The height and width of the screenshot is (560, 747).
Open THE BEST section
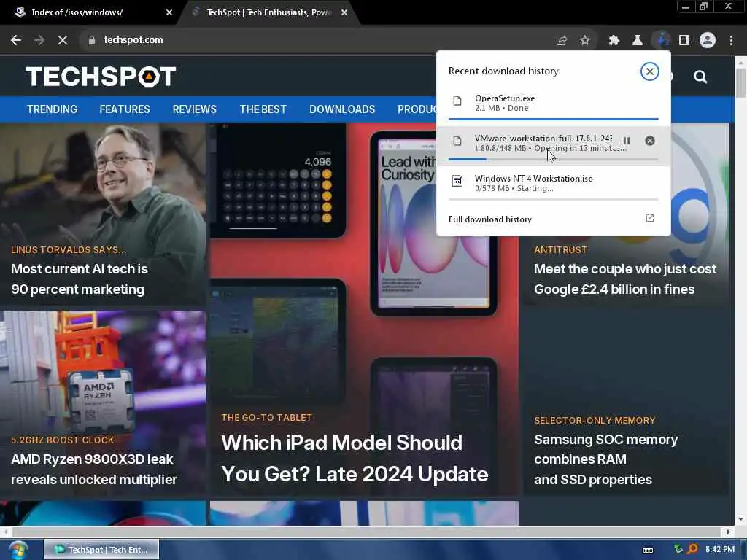(263, 109)
